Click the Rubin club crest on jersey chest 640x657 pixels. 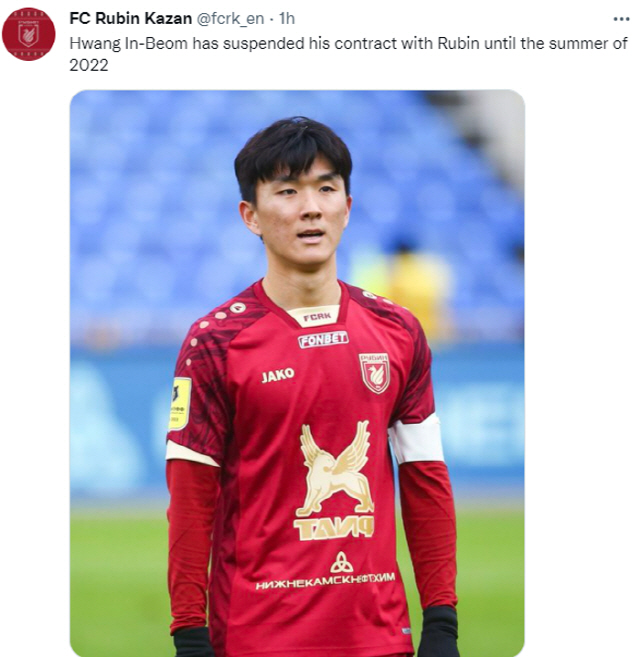coord(374,372)
